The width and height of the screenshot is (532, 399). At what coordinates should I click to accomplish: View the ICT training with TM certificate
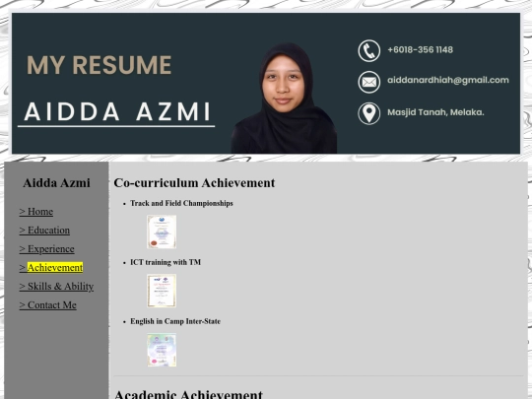pyautogui.click(x=162, y=291)
